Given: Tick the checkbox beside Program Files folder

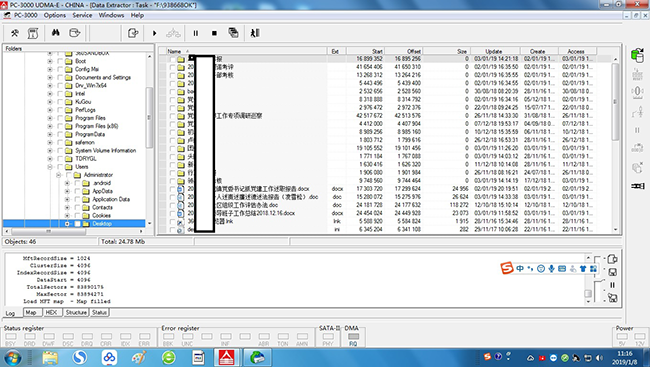Looking at the screenshot, I should (x=60, y=118).
